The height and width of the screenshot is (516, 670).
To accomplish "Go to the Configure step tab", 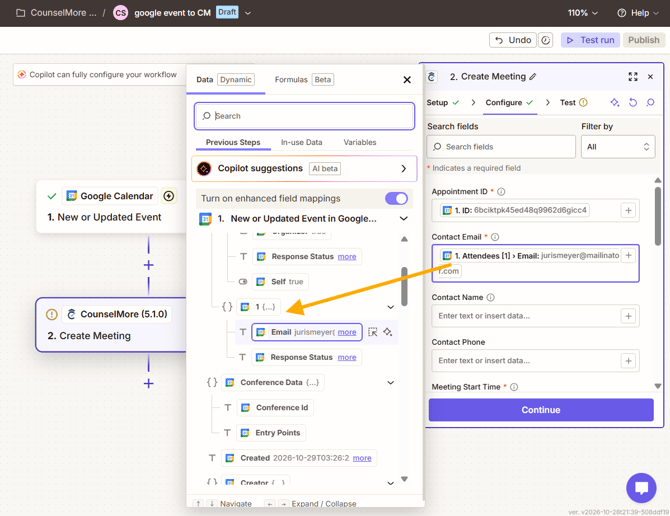I will coord(509,103).
